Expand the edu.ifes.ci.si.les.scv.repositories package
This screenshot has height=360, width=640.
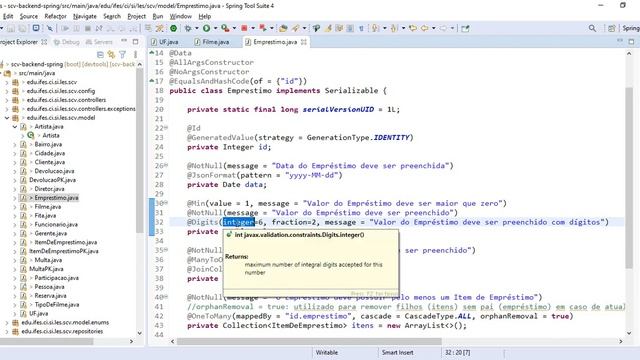point(7,331)
